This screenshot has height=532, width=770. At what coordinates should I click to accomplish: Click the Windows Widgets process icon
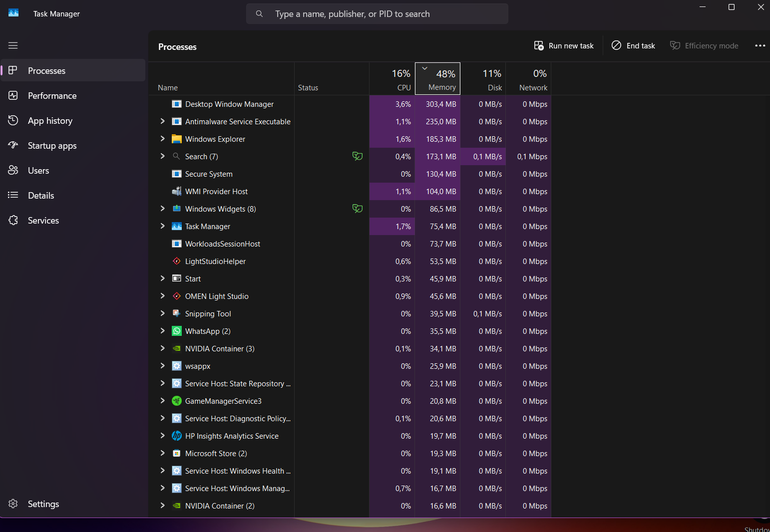(177, 209)
